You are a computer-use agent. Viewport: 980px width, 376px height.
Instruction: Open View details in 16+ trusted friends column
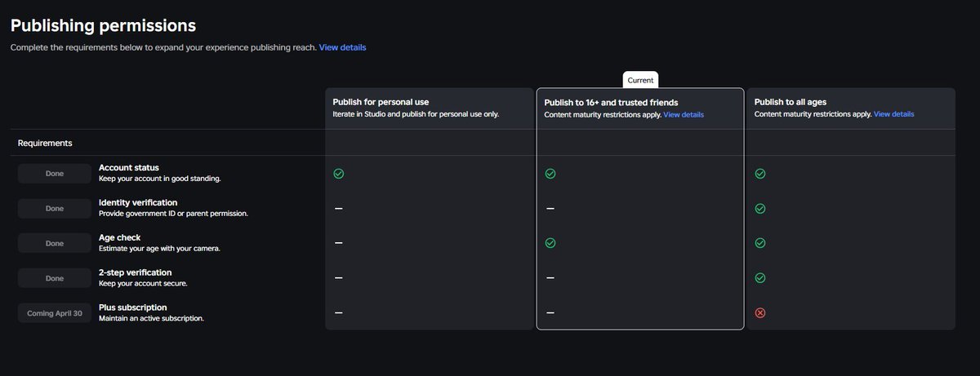tap(684, 115)
